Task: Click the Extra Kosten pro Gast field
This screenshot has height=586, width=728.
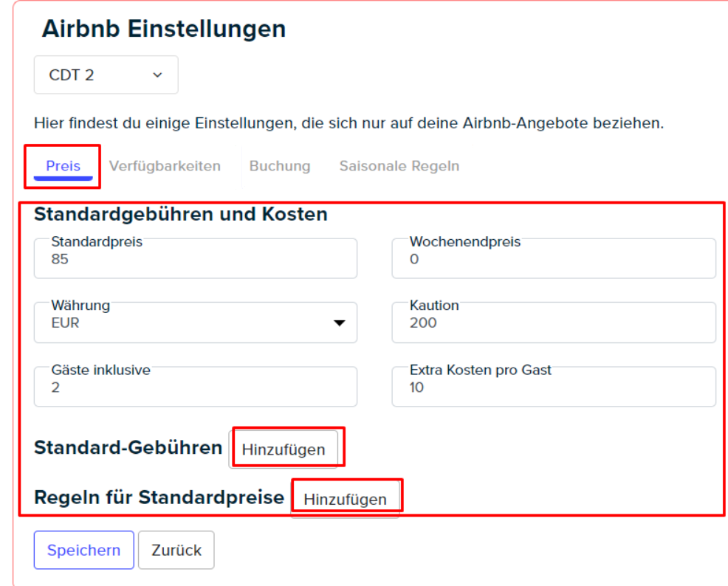Action: (554, 387)
